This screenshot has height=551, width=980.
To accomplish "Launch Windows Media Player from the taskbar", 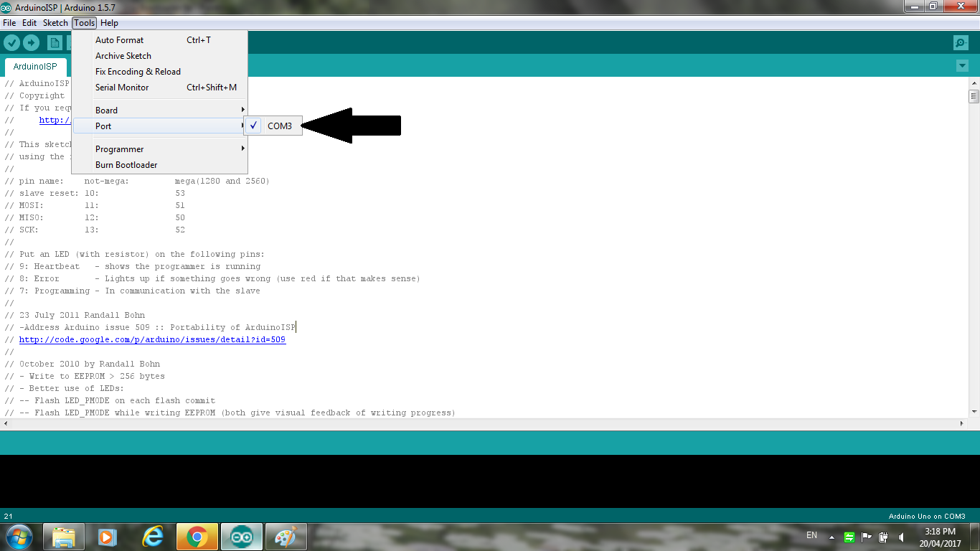I will click(x=107, y=537).
